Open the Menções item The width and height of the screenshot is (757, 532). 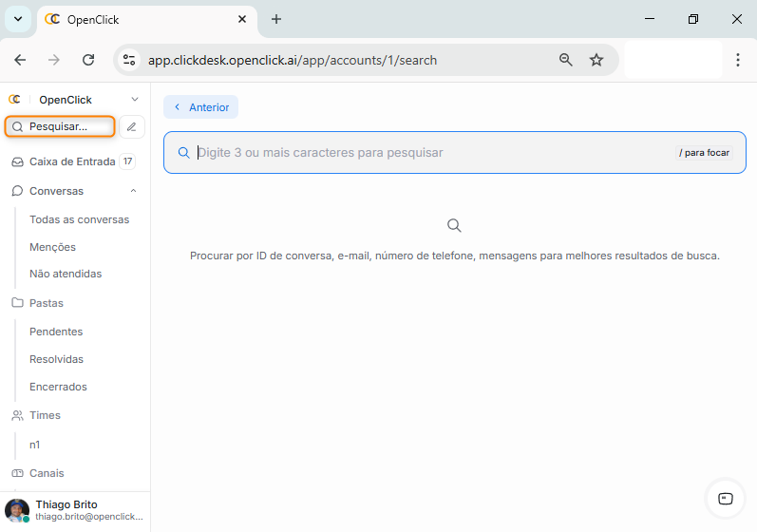[52, 247]
